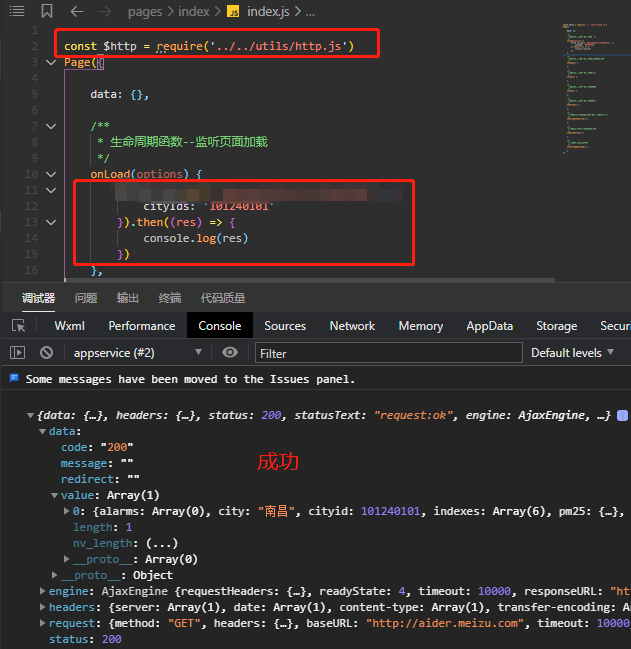Select the Console devtools tab

pos(220,326)
